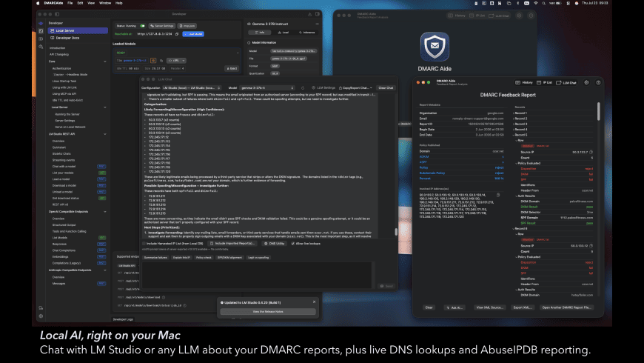Copy the reachable server URL icon
644x363 pixels.
(177, 34)
